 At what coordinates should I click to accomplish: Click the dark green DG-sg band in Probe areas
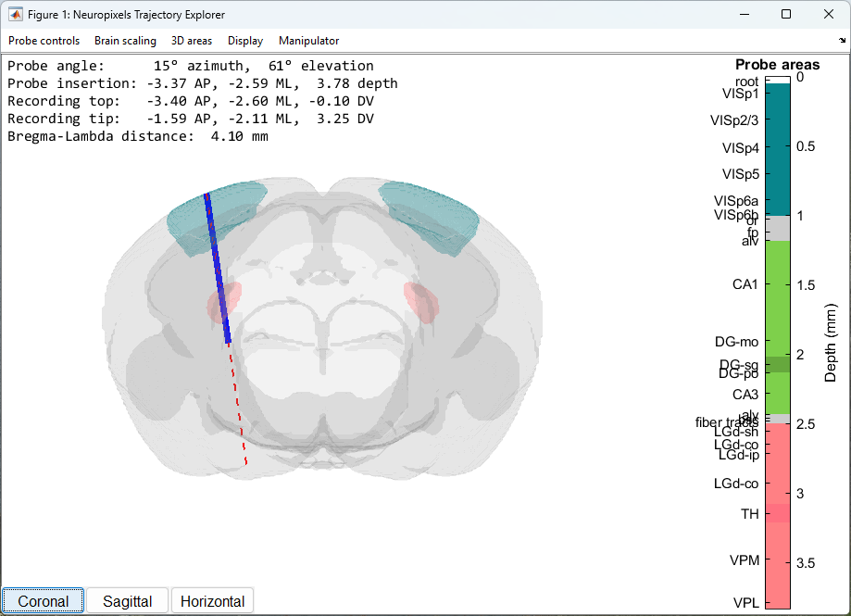[777, 364]
